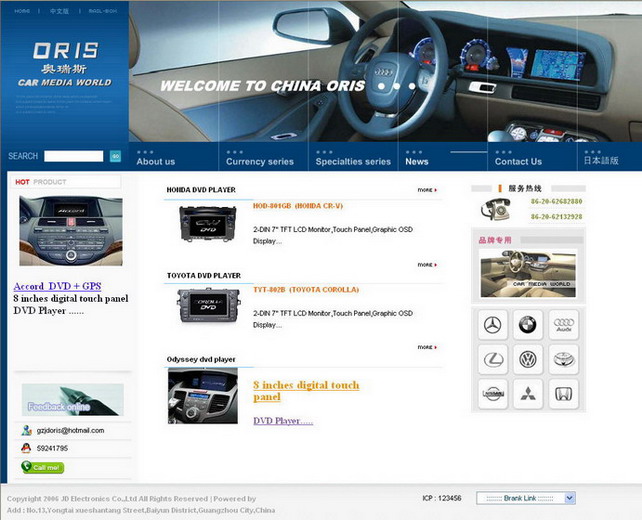This screenshot has width=642, height=520.
Task: Open TYT-802B Toyota Corolla product link
Action: coord(306,290)
